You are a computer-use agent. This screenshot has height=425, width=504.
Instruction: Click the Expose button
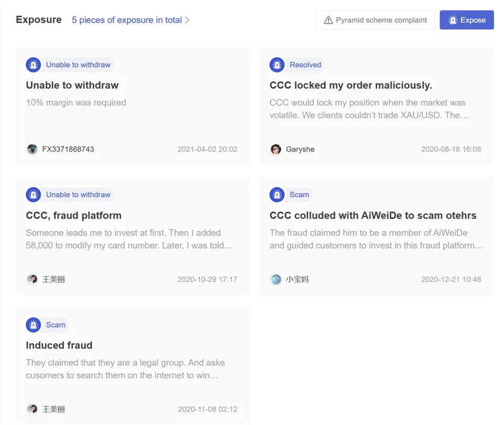tap(466, 20)
